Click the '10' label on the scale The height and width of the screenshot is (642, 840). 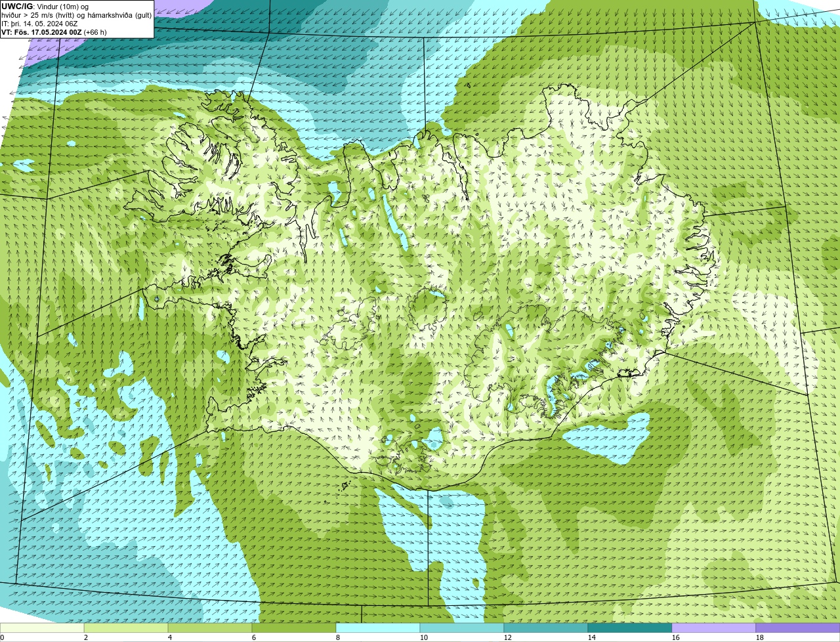coord(424,637)
